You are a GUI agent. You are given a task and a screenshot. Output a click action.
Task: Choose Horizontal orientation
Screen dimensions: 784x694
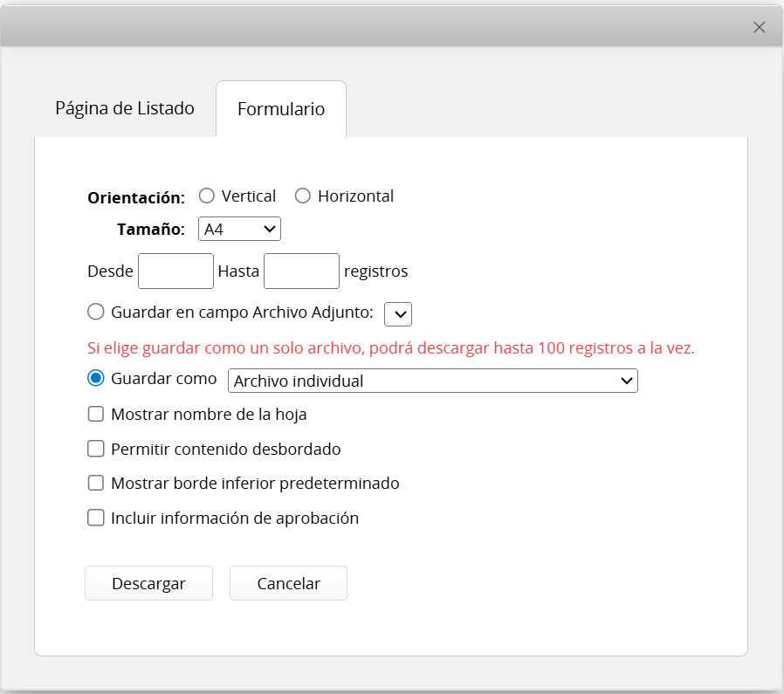[x=303, y=196]
